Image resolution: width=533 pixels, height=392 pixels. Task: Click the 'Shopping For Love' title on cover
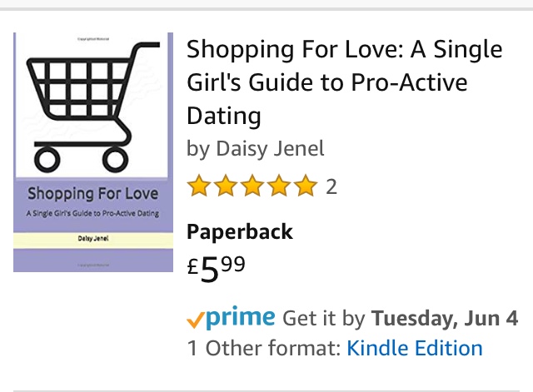92,195
